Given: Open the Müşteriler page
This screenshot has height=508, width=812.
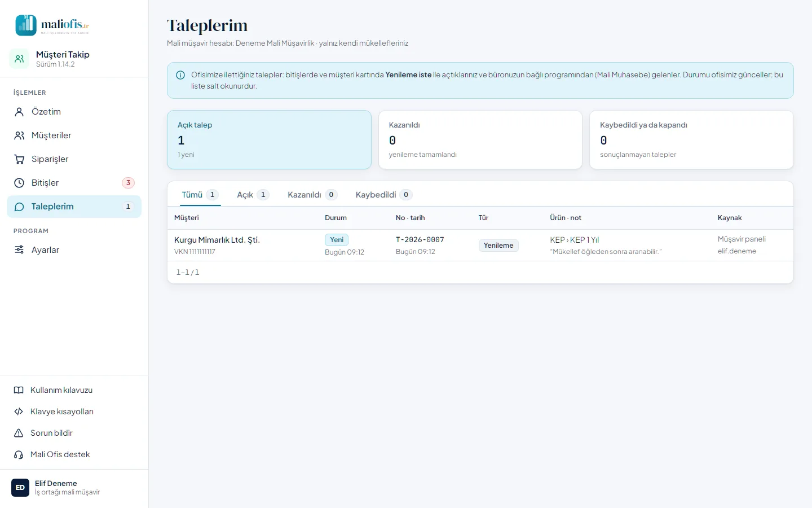Looking at the screenshot, I should point(74,135).
